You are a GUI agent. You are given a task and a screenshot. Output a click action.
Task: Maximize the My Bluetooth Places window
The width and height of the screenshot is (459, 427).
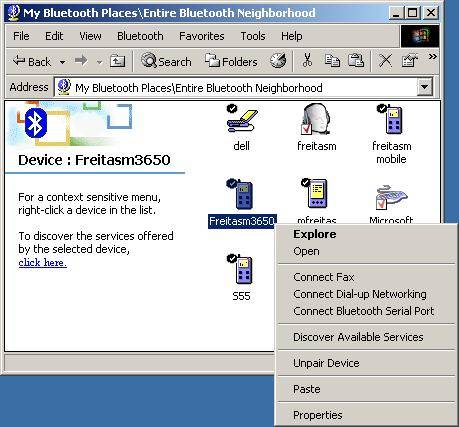pos(412,13)
